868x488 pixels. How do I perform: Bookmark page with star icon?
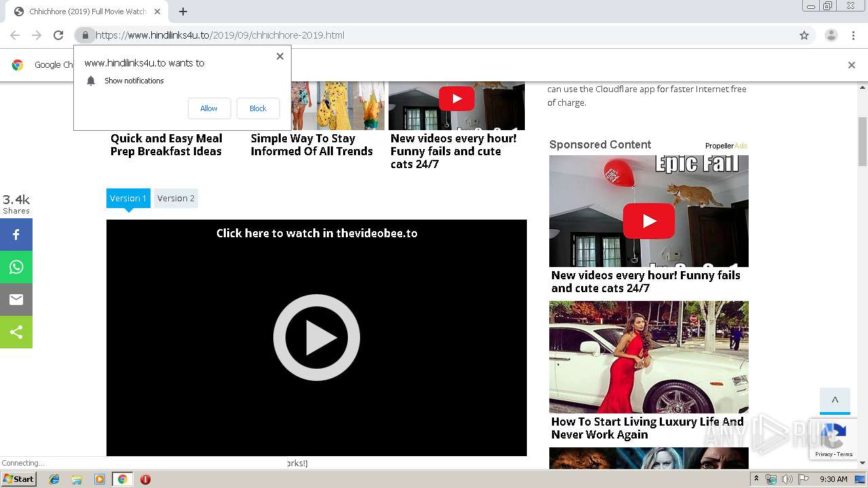point(804,35)
